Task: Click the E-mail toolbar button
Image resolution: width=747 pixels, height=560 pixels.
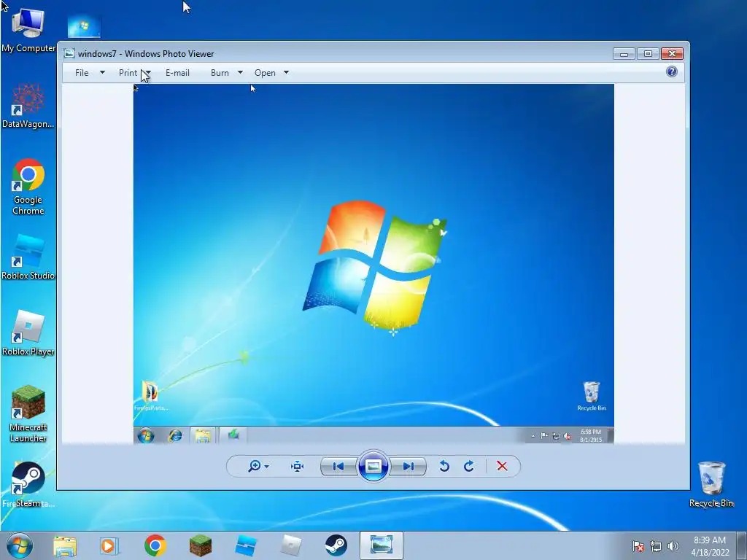Action: pyautogui.click(x=177, y=73)
